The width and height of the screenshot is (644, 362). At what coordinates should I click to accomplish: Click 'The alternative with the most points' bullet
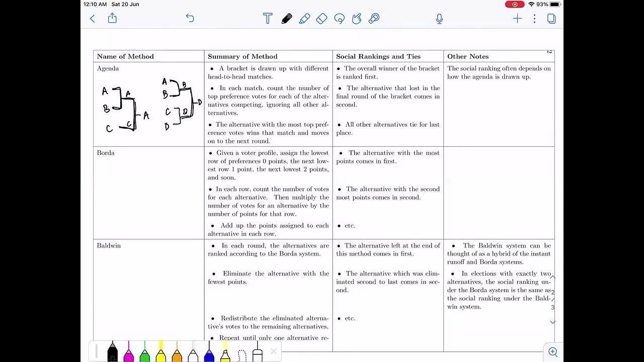pos(388,157)
